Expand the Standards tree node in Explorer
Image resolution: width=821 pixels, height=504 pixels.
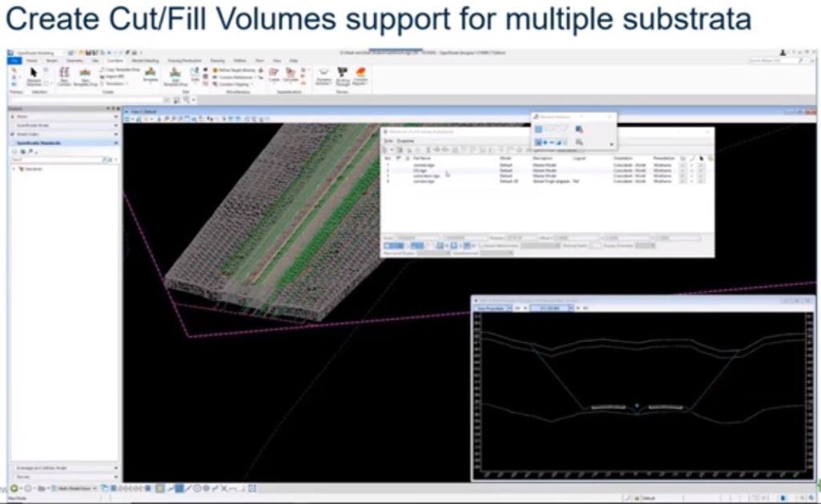(14, 169)
